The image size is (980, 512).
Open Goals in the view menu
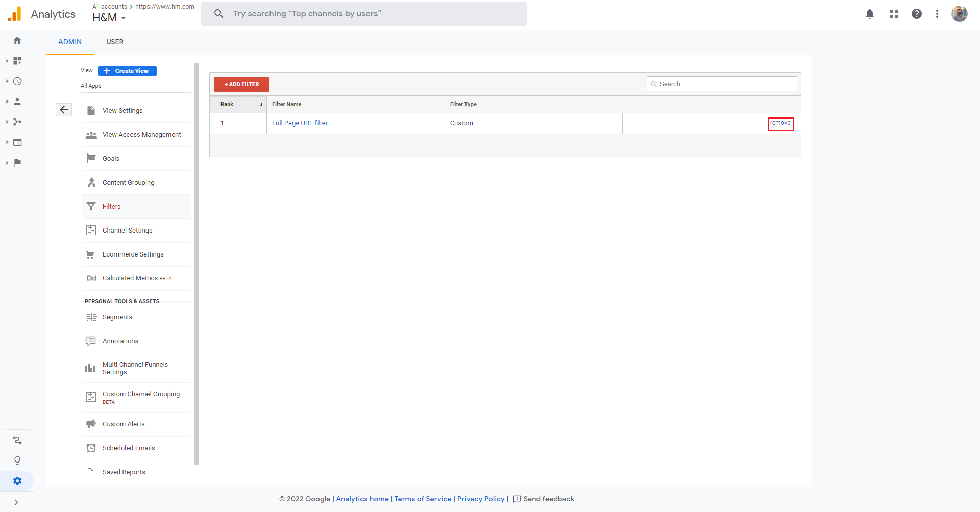coord(111,159)
